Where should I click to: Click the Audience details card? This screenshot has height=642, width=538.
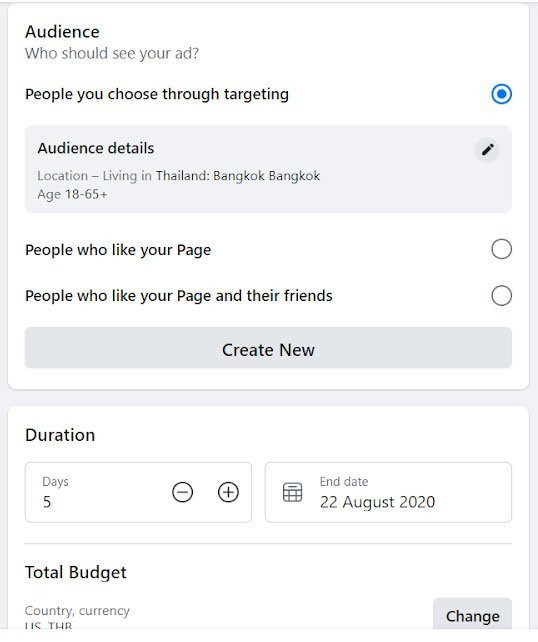pyautogui.click(x=268, y=169)
